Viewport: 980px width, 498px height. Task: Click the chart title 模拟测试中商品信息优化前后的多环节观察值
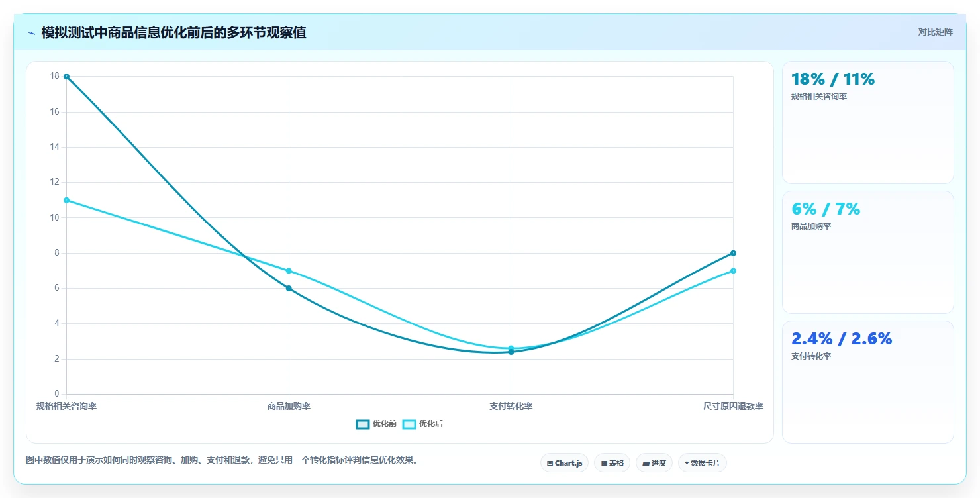pyautogui.click(x=173, y=33)
